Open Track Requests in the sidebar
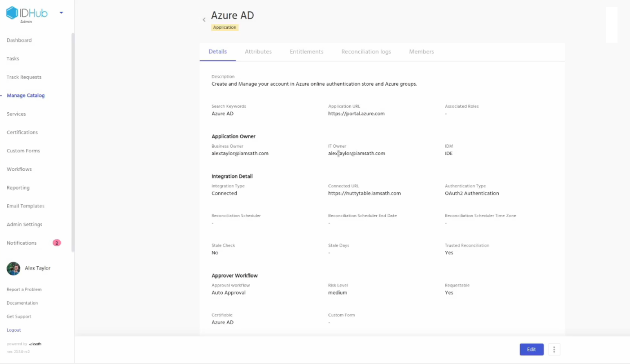The width and height of the screenshot is (630, 364). 24,77
